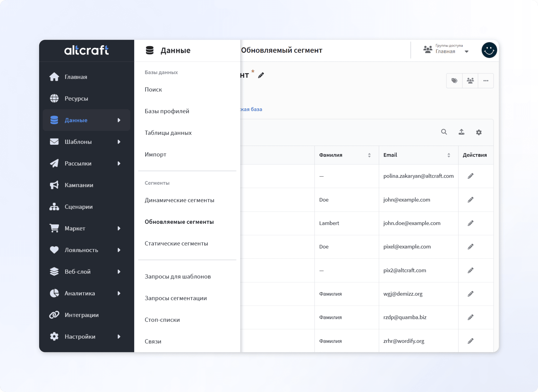Sort table by Email column arrows
538x392 pixels.
pos(449,155)
